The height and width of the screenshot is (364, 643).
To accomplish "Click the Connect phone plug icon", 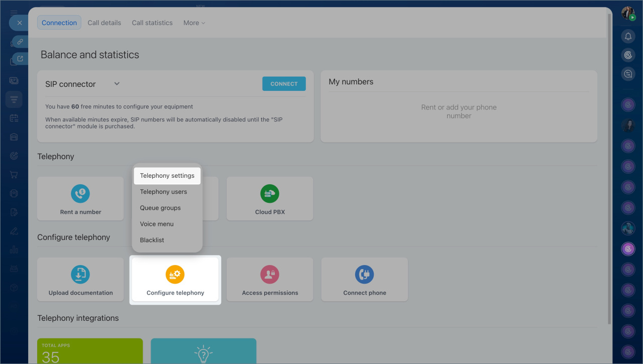I will point(365,275).
